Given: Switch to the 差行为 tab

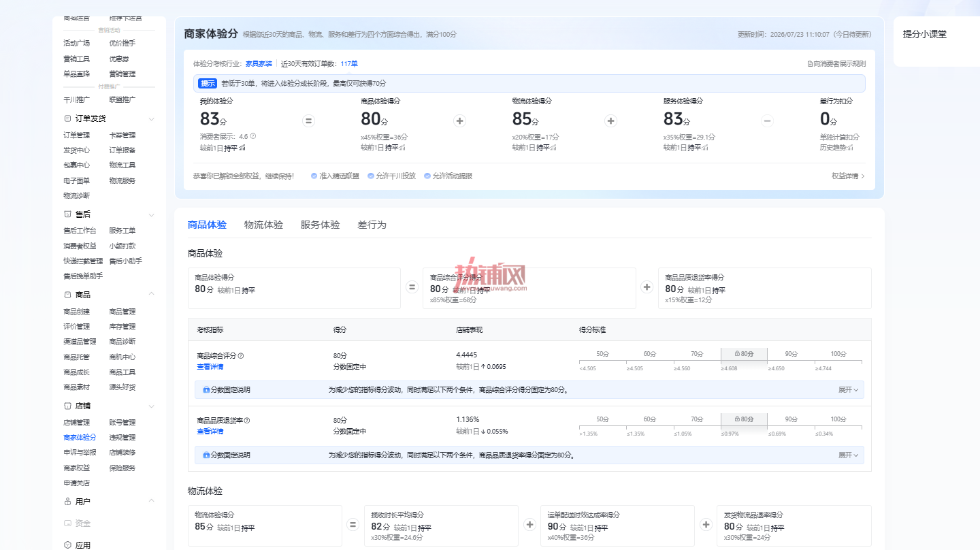Looking at the screenshot, I should pyautogui.click(x=372, y=225).
